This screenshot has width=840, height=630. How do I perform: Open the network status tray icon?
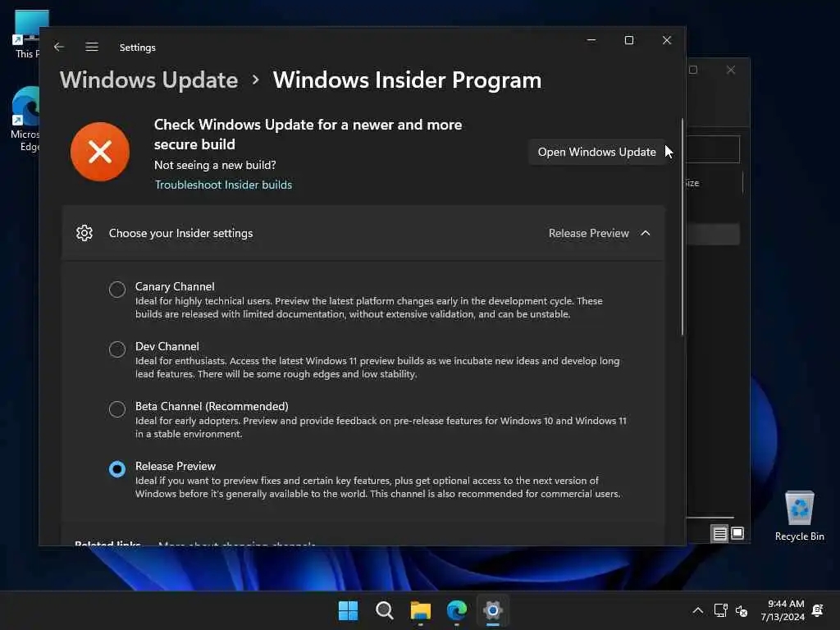click(720, 610)
